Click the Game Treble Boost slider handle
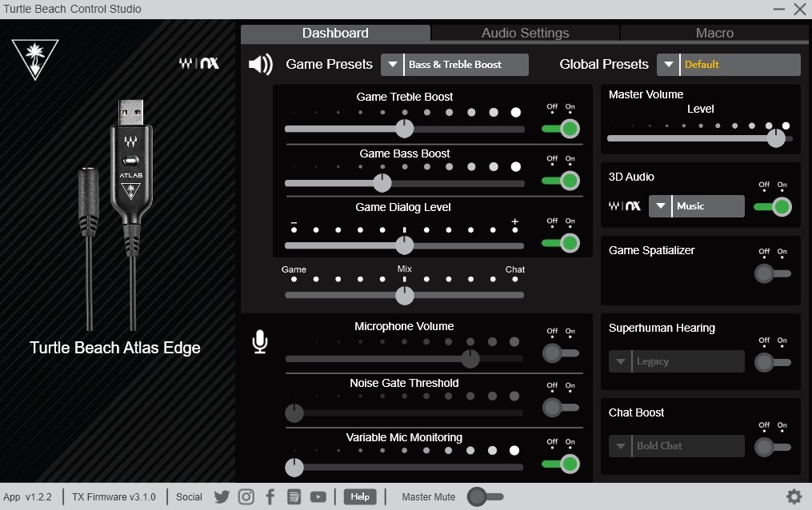 click(x=405, y=129)
